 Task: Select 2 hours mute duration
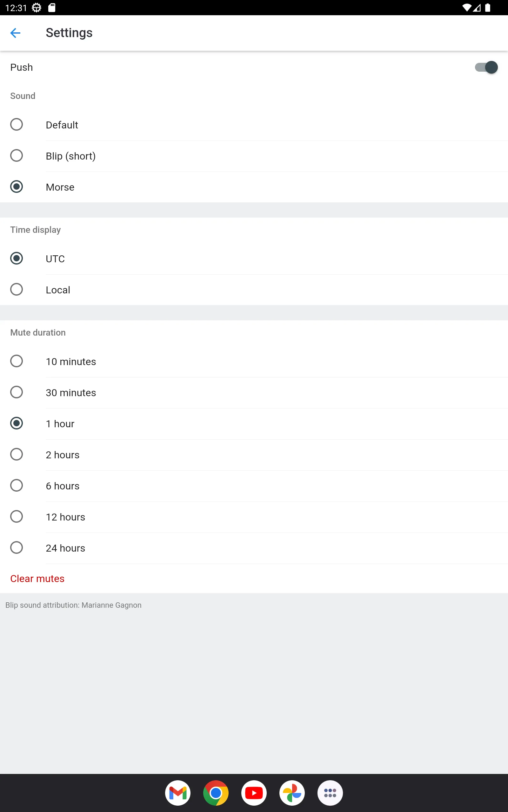[x=17, y=455]
